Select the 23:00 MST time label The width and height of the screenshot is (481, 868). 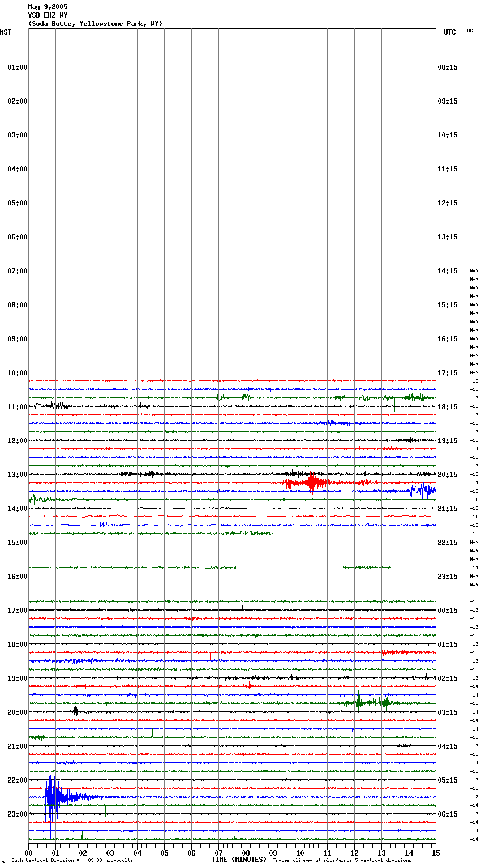pos(18,814)
